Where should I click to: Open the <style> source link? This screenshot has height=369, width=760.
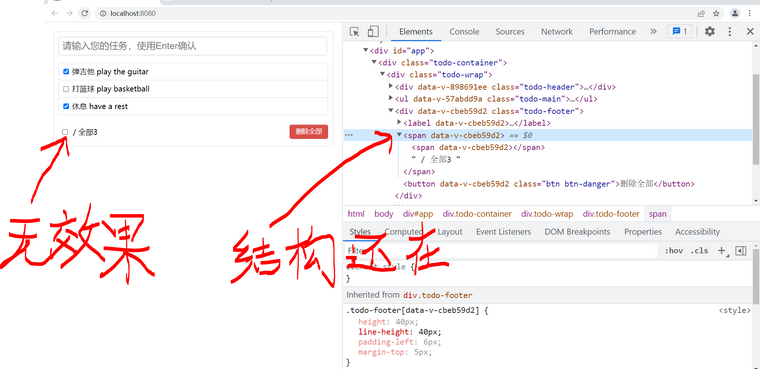734,310
